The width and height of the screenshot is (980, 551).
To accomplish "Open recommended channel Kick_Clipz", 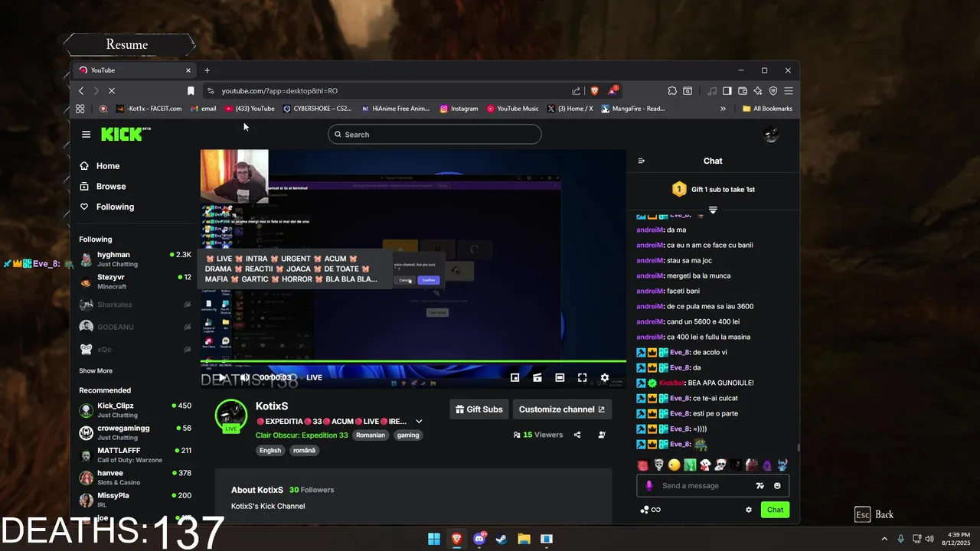I will (x=135, y=410).
